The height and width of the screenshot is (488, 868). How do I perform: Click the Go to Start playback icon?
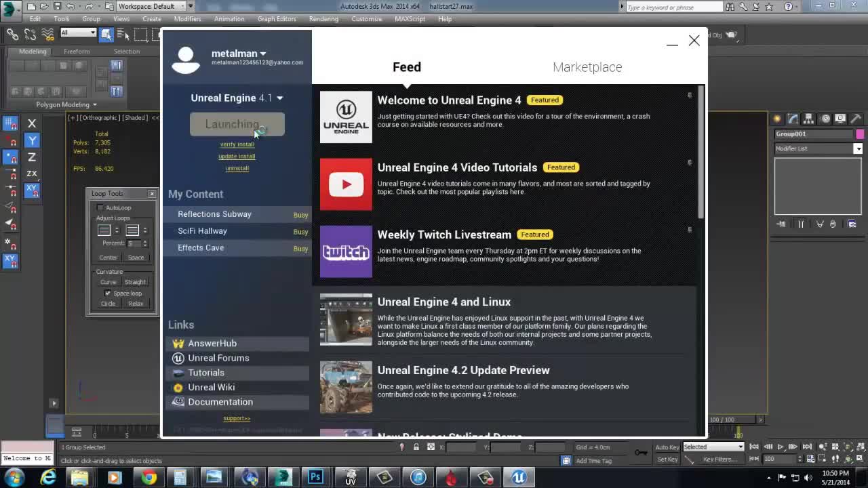[x=755, y=447]
